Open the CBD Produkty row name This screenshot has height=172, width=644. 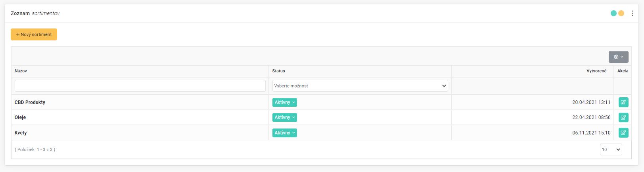pyautogui.click(x=30, y=102)
